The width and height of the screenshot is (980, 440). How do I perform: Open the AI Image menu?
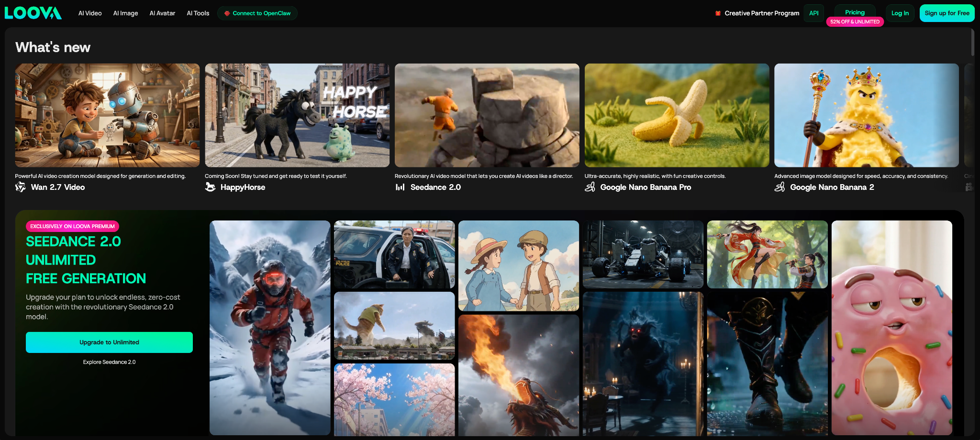125,13
